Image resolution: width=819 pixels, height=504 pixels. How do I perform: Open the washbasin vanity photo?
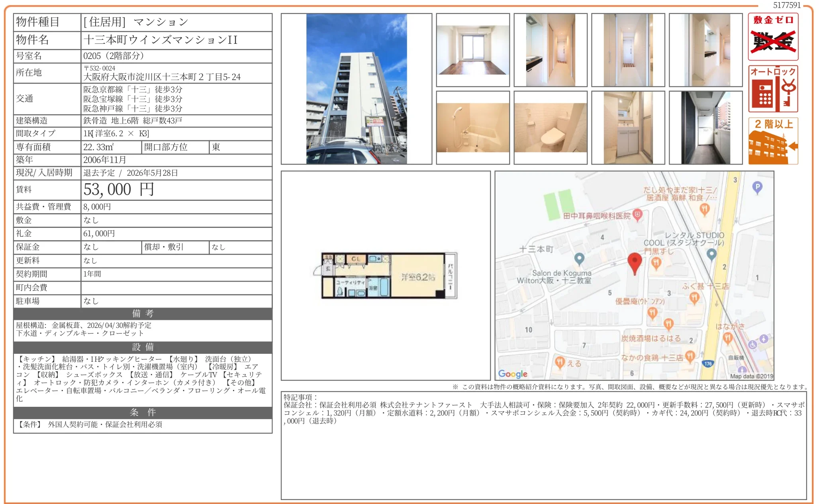point(628,127)
